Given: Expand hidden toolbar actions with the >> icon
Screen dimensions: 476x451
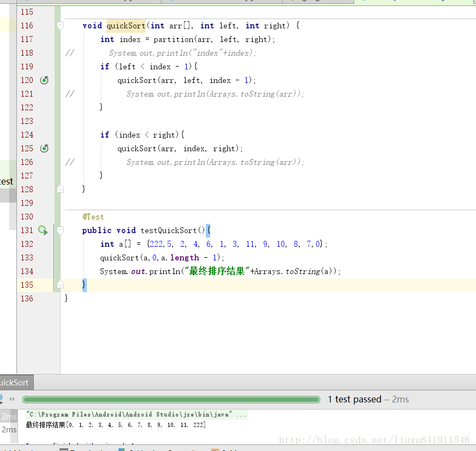Looking at the screenshot, I should 12,399.
